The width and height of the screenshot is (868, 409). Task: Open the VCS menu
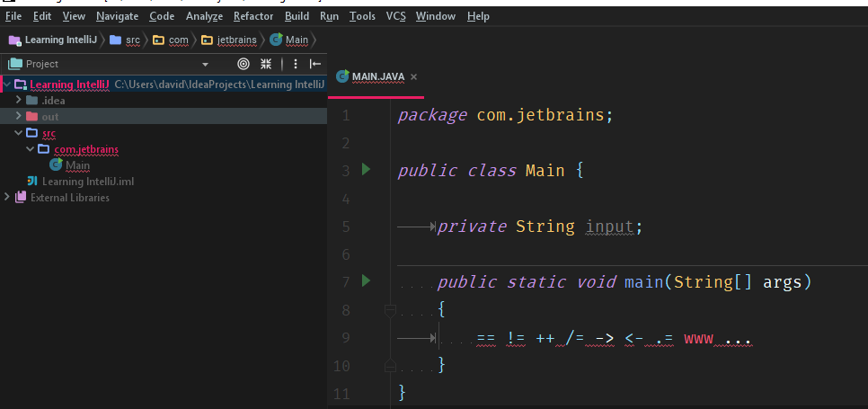[x=395, y=16]
